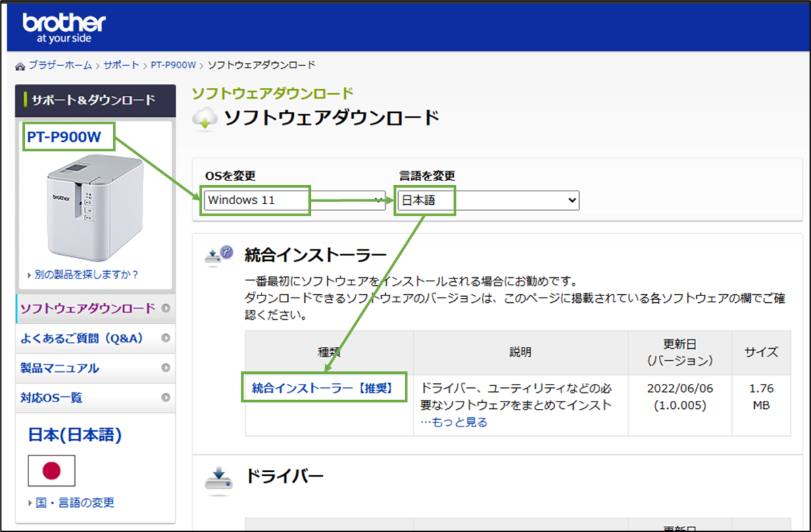Viewport: 811px width, 532px height.
Task: Click the 統合インストーラー section heading
Action: 315,254
